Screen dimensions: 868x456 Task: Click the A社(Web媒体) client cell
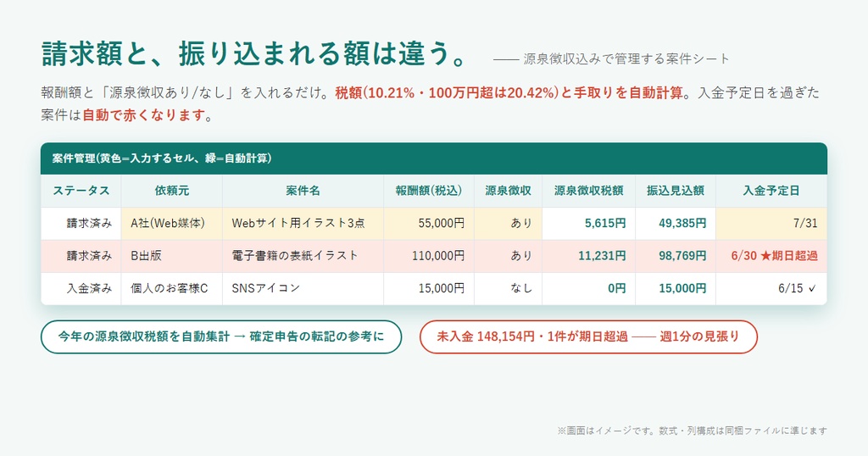[171, 224]
